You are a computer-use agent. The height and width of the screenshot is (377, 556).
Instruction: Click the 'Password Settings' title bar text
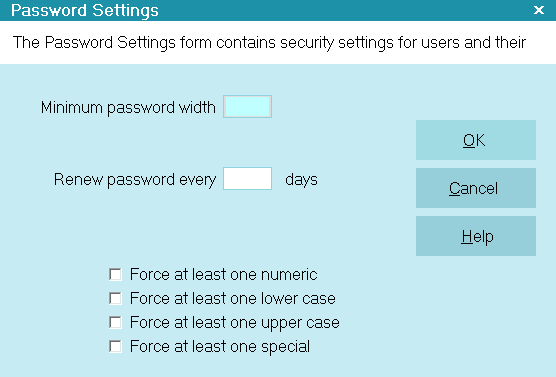click(85, 10)
